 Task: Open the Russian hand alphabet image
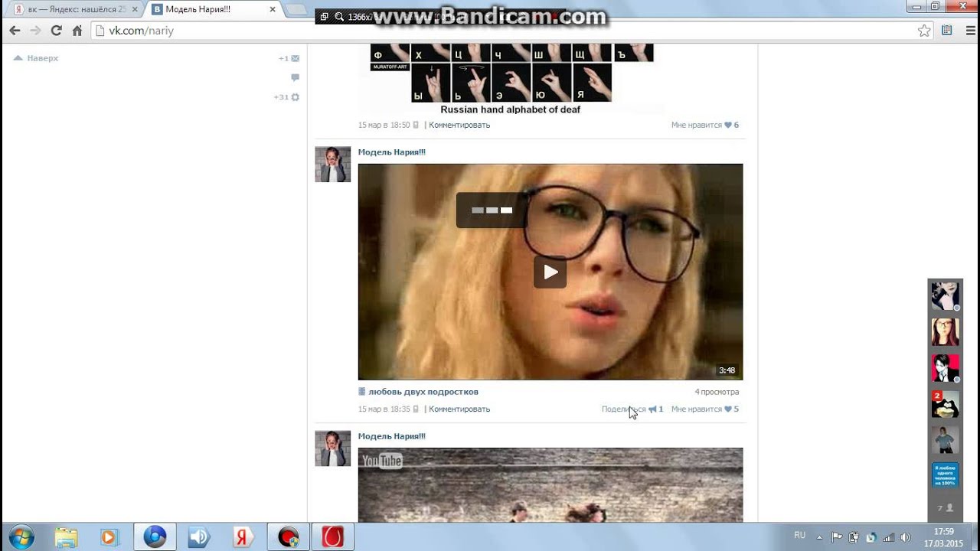[x=511, y=79]
